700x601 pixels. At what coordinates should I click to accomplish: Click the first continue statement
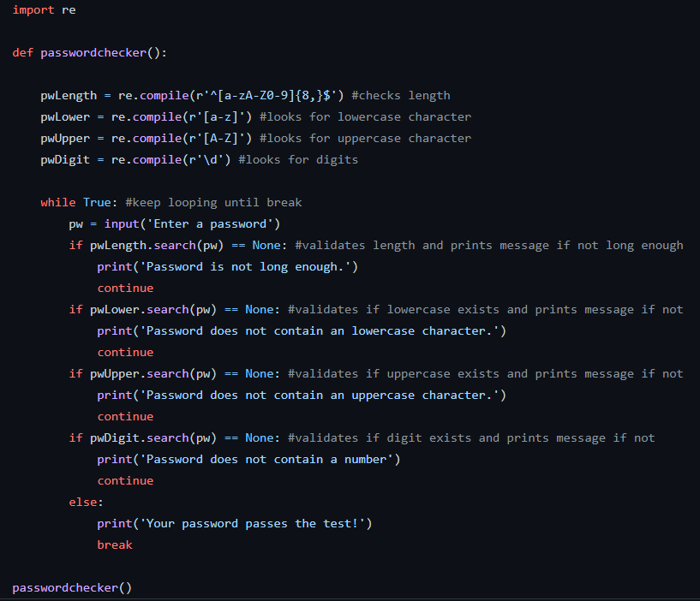[x=125, y=288]
